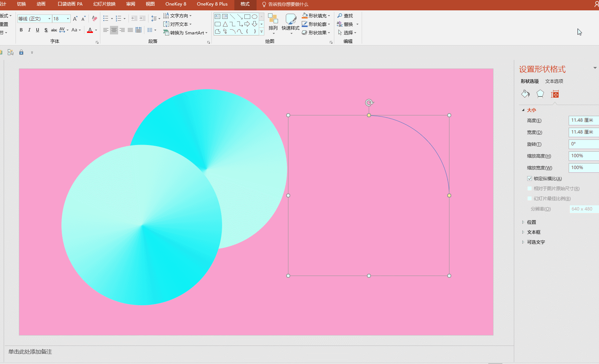This screenshot has height=364, width=599.
Task: Click the increase font size icon
Action: click(75, 18)
